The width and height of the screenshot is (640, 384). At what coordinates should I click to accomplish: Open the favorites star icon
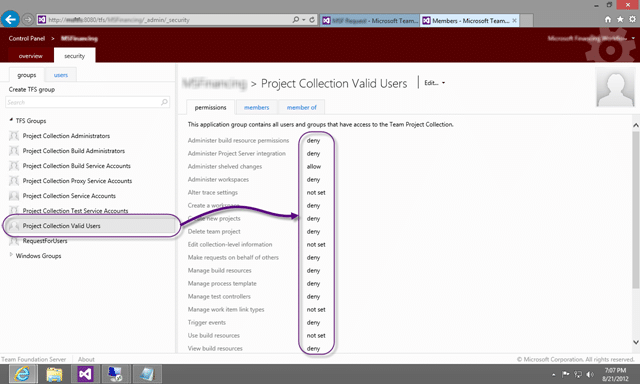(620, 19)
